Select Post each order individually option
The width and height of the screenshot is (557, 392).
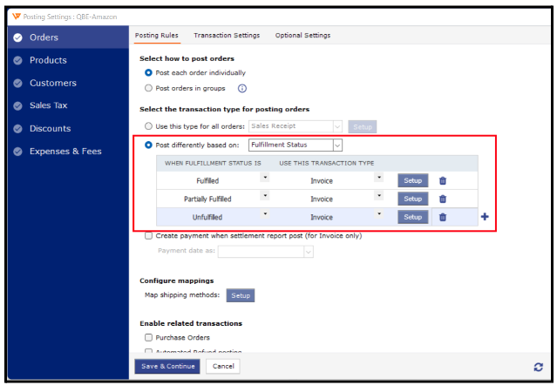coord(148,73)
